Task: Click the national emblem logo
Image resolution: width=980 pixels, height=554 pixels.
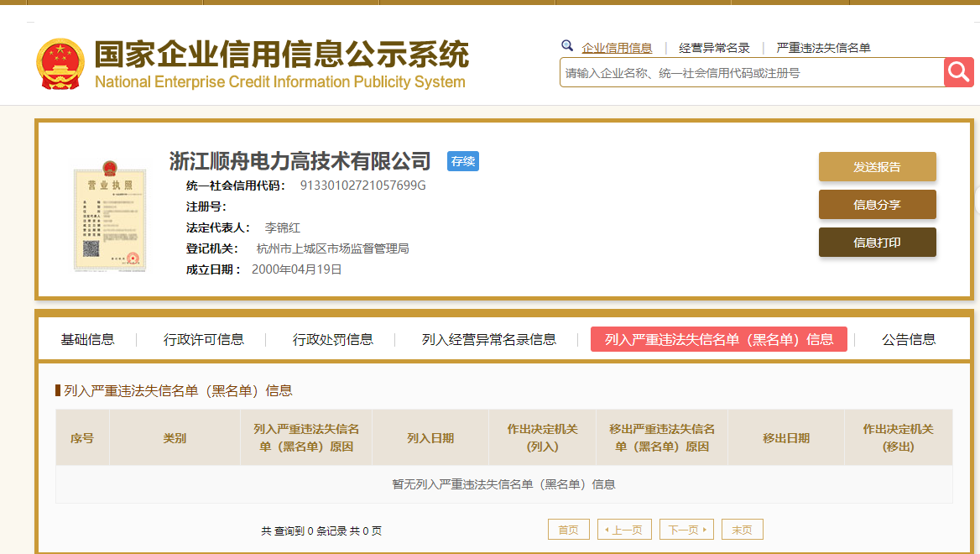Action: (60, 64)
